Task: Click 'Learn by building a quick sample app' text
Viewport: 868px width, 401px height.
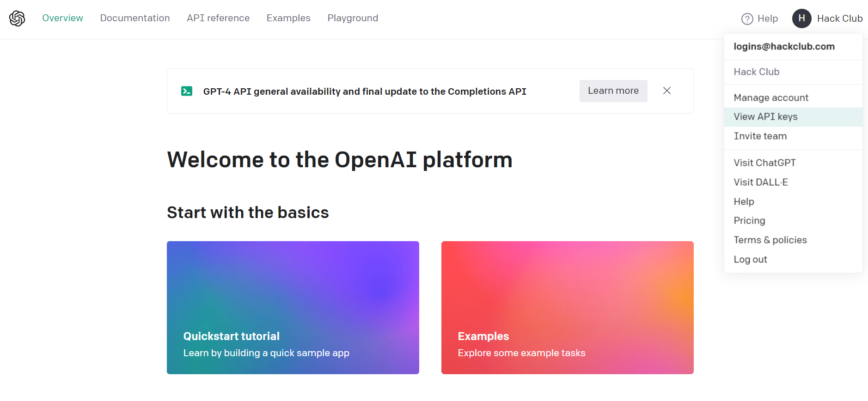Action: [x=266, y=353]
